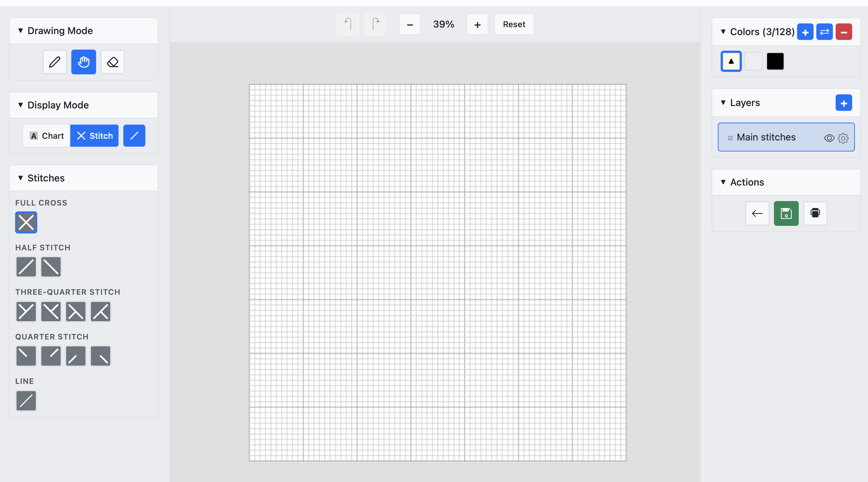
Task: Enable the Hand pan tool
Action: (x=83, y=62)
